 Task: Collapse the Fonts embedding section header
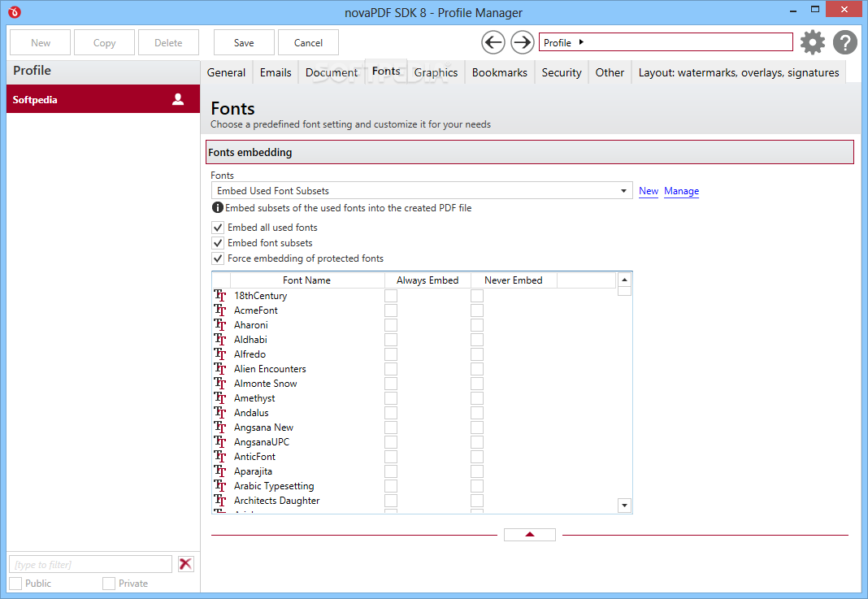[x=530, y=152]
